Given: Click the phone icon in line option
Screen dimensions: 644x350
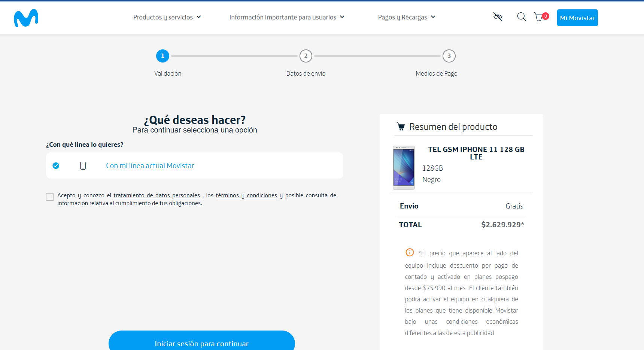Looking at the screenshot, I should coord(83,165).
